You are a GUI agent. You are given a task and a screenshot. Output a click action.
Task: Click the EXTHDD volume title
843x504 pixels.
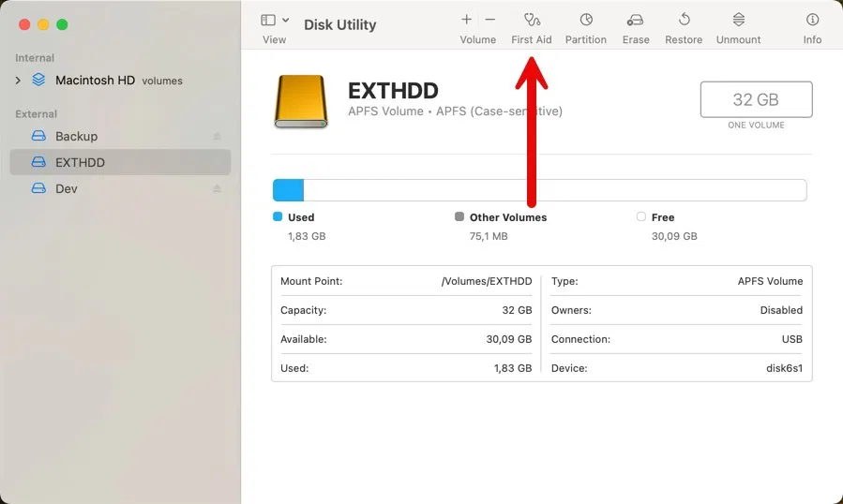[393, 91]
